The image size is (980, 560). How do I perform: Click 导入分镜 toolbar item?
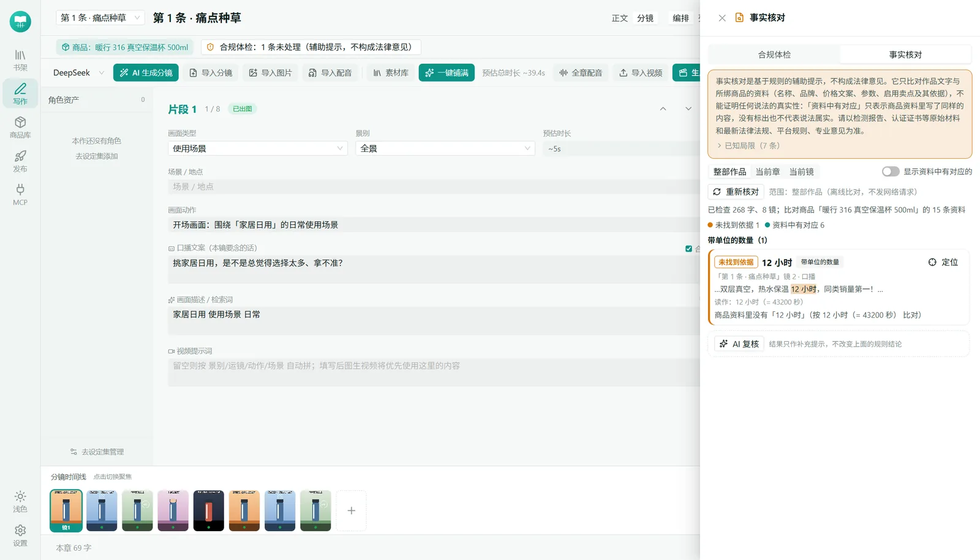[211, 72]
